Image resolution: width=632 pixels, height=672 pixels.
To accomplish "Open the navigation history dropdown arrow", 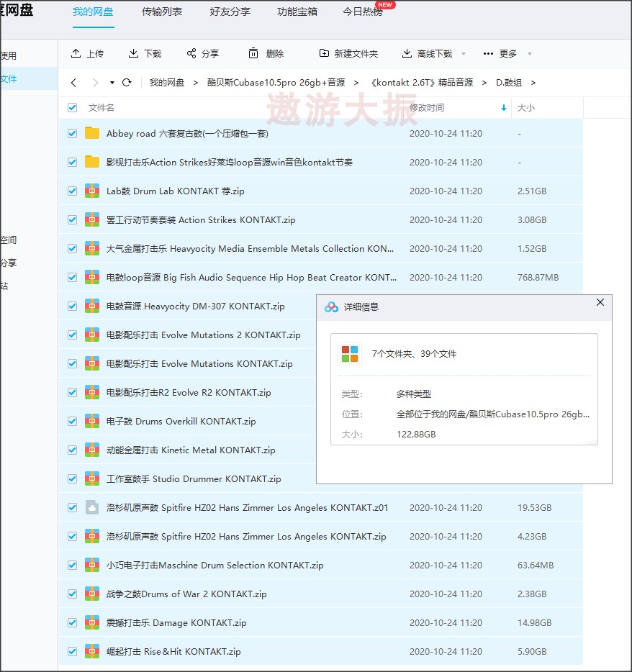I will pyautogui.click(x=112, y=82).
